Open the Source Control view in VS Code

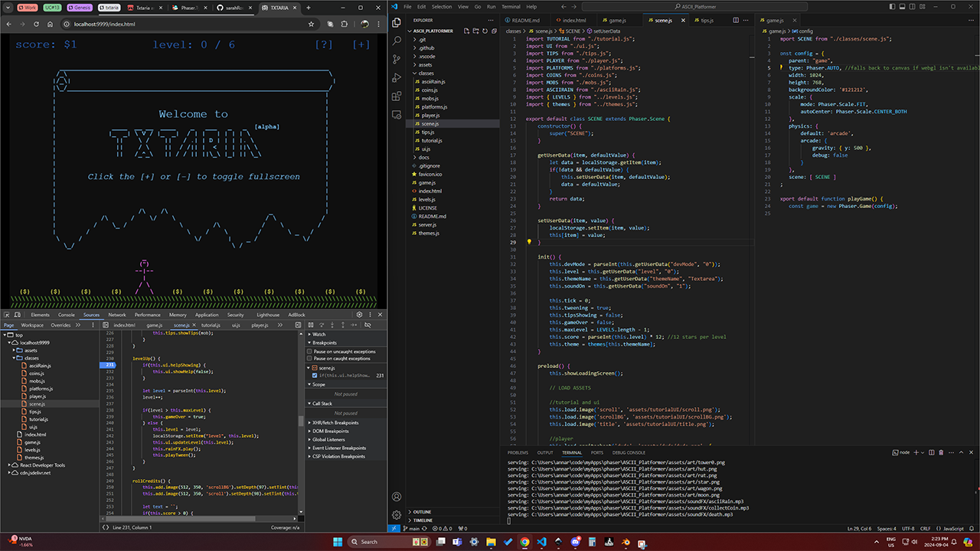pyautogui.click(x=397, y=58)
